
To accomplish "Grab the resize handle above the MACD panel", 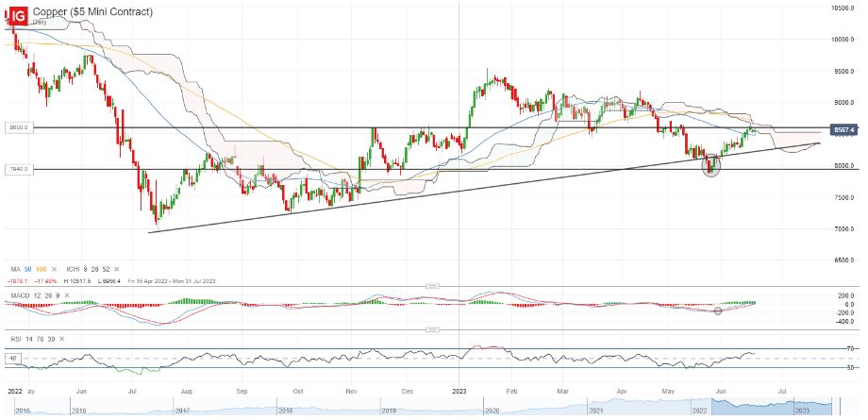I will (x=433, y=286).
